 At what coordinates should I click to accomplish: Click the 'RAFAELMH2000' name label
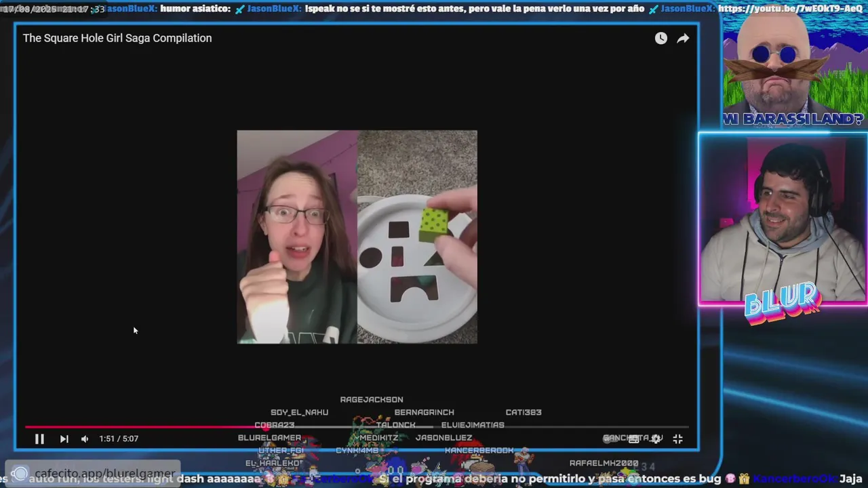click(604, 463)
